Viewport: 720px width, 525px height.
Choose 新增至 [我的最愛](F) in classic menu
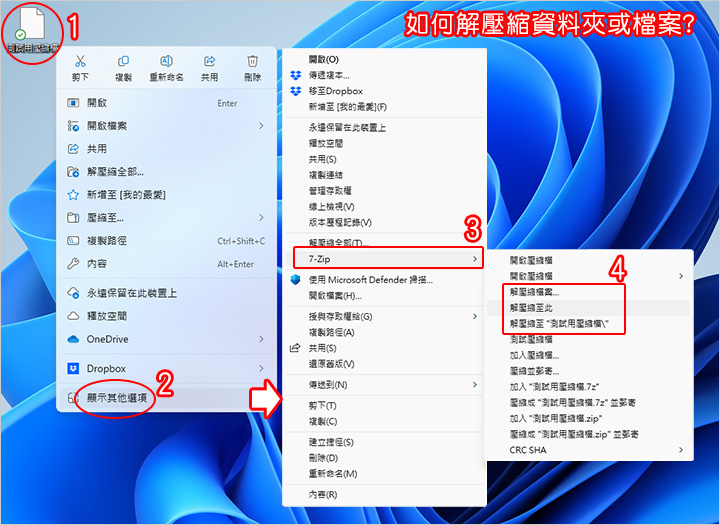348,107
